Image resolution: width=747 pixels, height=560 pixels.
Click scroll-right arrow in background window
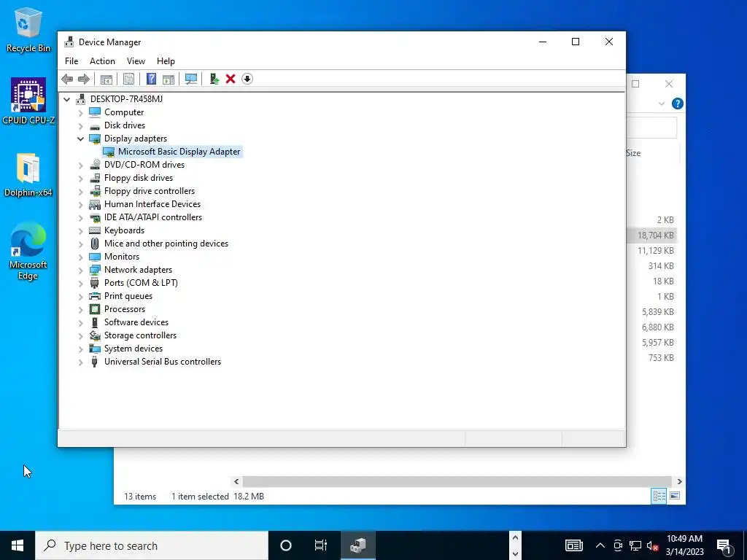[x=679, y=481]
